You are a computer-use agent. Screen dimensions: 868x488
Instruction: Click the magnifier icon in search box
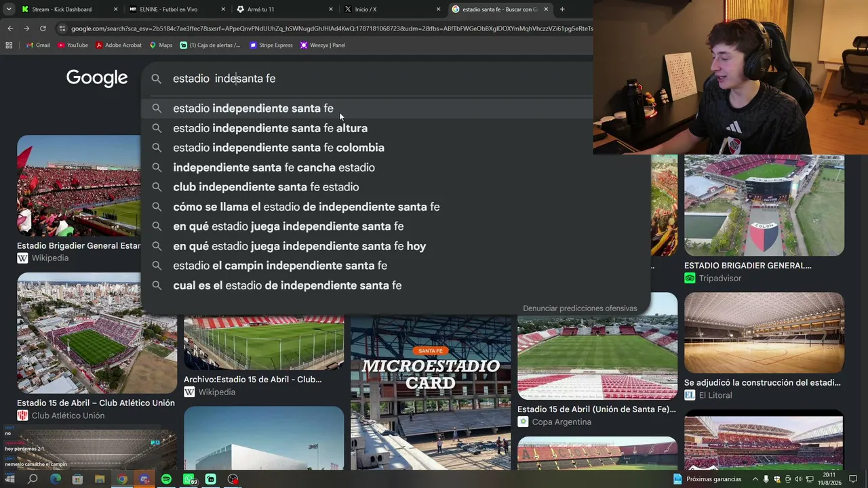(157, 79)
